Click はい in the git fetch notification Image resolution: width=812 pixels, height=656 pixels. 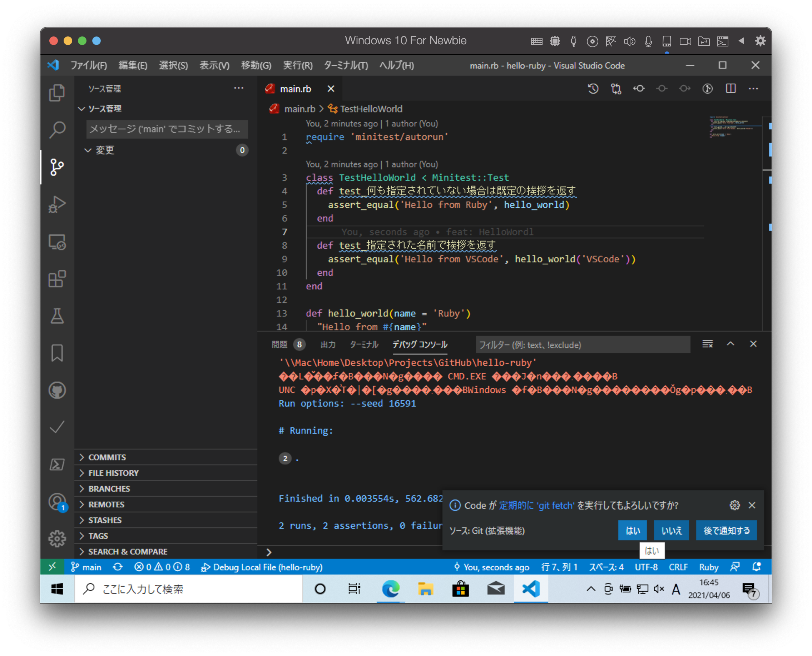click(632, 530)
